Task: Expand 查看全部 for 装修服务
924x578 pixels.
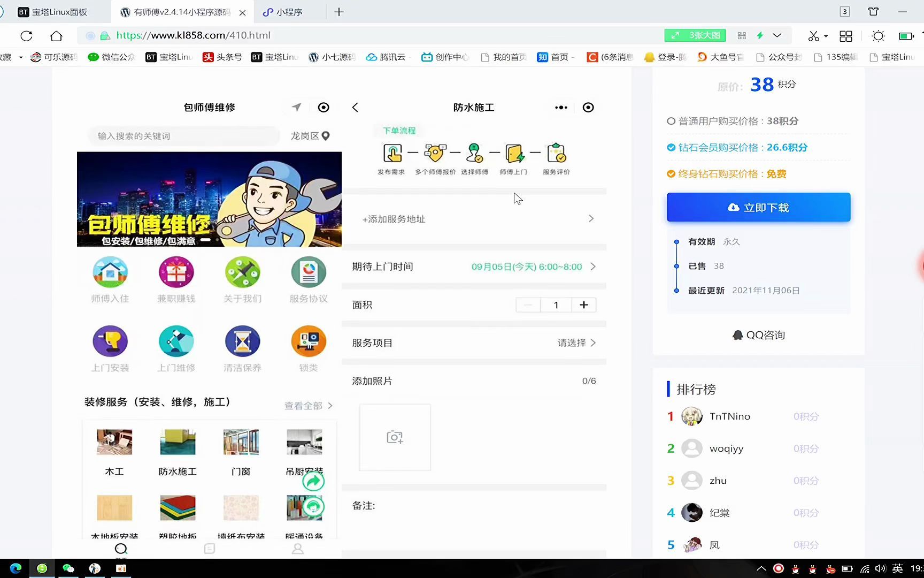Action: [x=309, y=406]
